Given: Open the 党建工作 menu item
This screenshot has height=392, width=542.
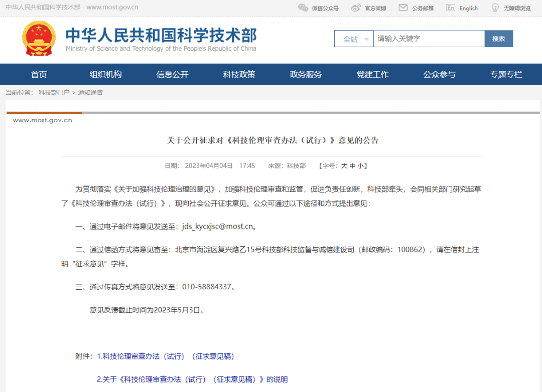Looking at the screenshot, I should pos(373,74).
